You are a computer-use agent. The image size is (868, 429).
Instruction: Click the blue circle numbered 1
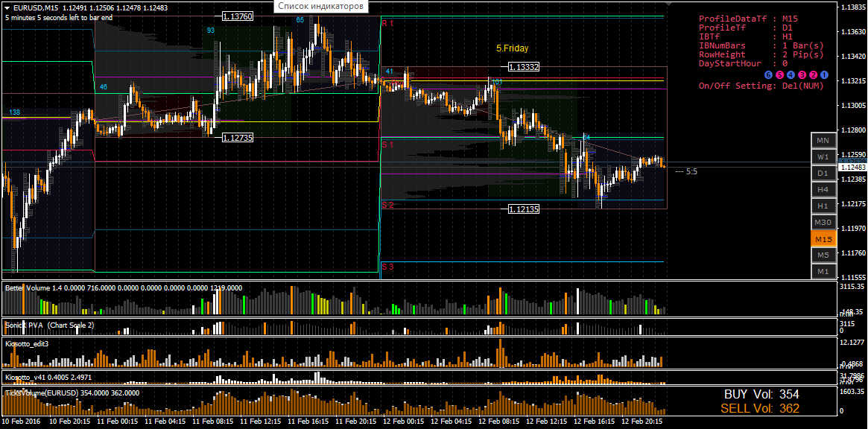(x=824, y=74)
